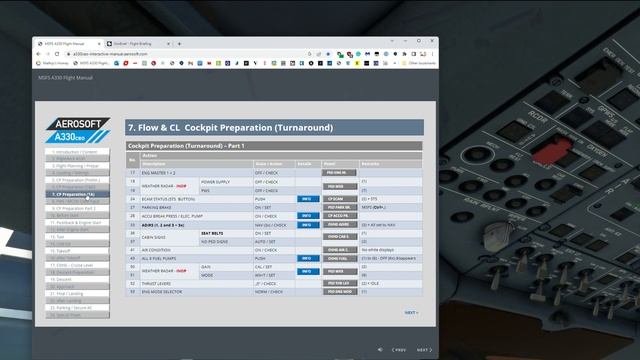This screenshot has width=640, height=360.
Task: Click the bookmark star icon in address bar
Action: click(328, 54)
